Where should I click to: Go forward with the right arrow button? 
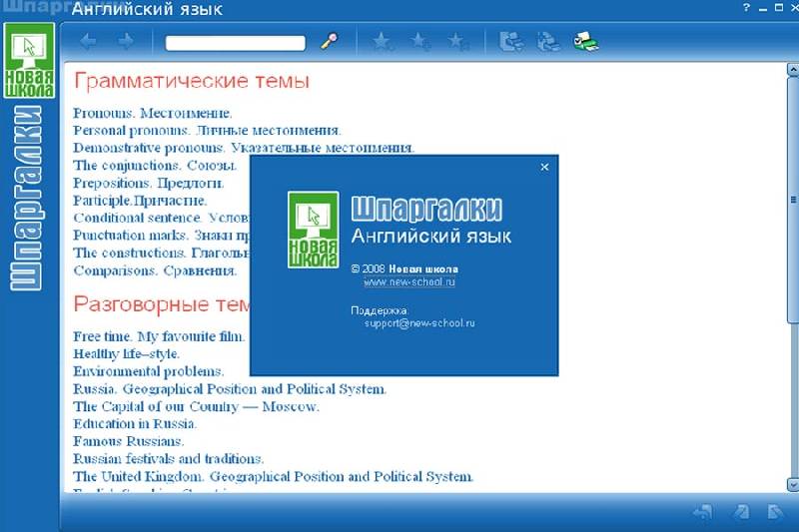[126, 41]
